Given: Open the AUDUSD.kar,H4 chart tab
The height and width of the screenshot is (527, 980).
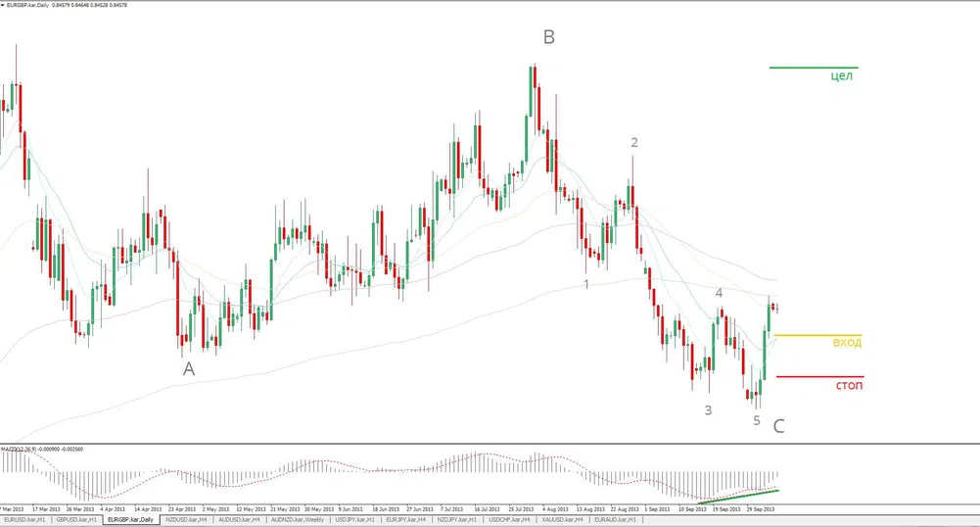Looking at the screenshot, I should 239,519.
